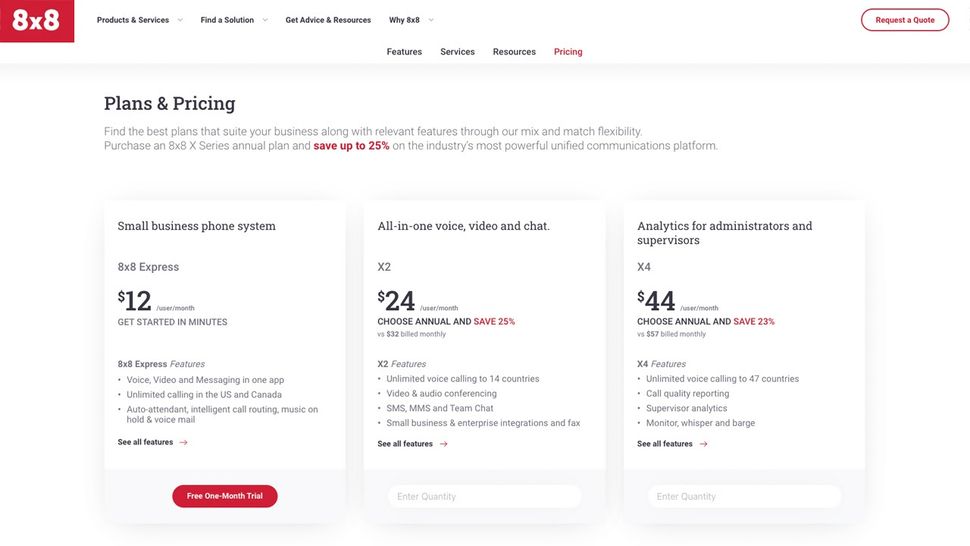Click arrow icon beside 8x8 Express features link

pyautogui.click(x=184, y=442)
